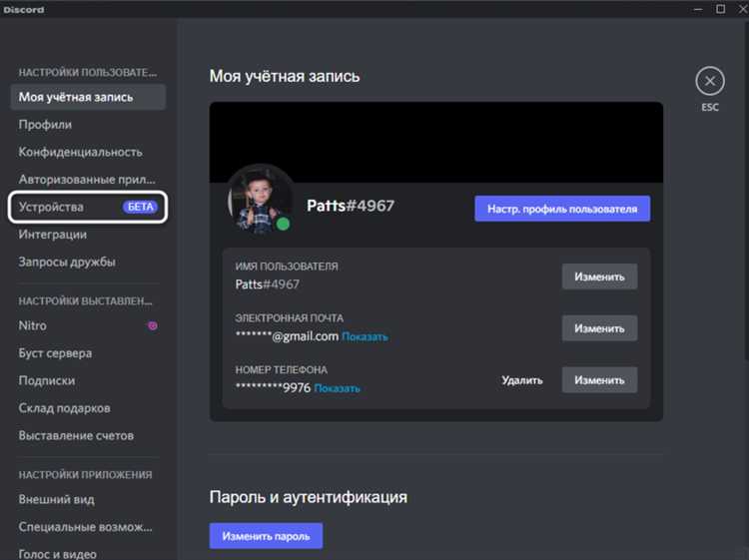The width and height of the screenshot is (749, 560).
Task: Open the Интеграции section
Action: pyautogui.click(x=88, y=235)
